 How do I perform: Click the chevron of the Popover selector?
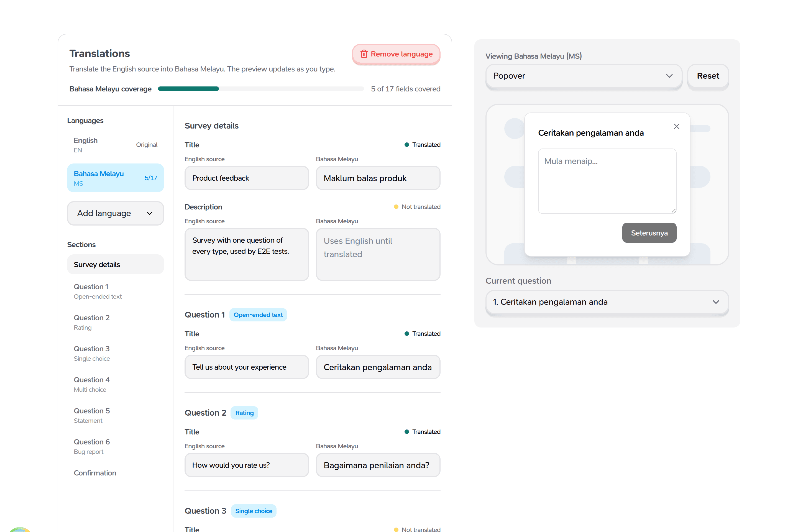[x=669, y=76]
